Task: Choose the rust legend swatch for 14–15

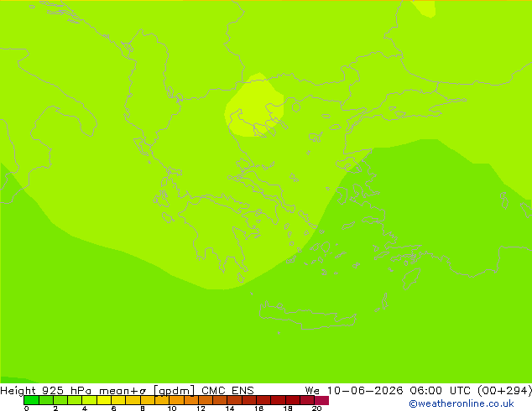Action: click(235, 400)
